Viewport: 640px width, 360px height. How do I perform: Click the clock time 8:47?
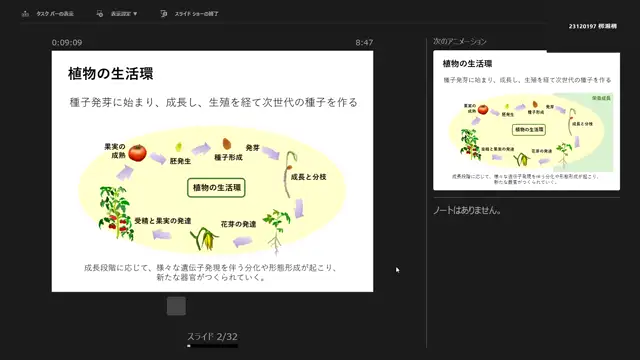point(364,42)
